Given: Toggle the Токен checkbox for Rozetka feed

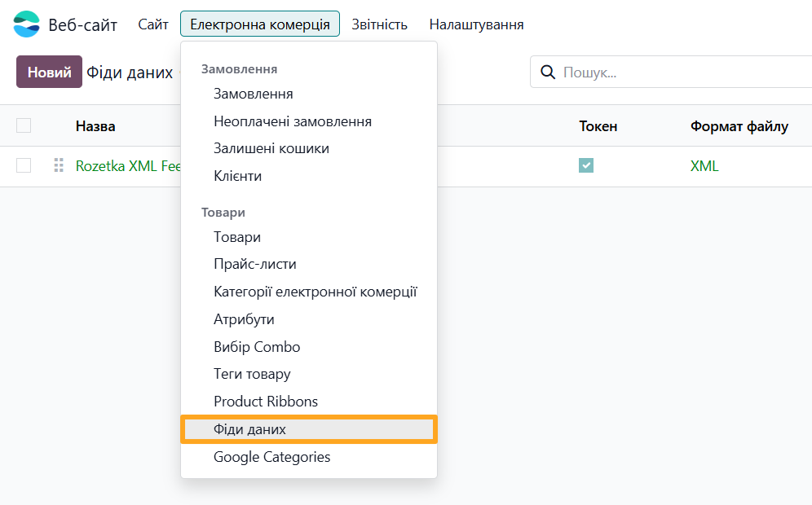Looking at the screenshot, I should click(586, 165).
